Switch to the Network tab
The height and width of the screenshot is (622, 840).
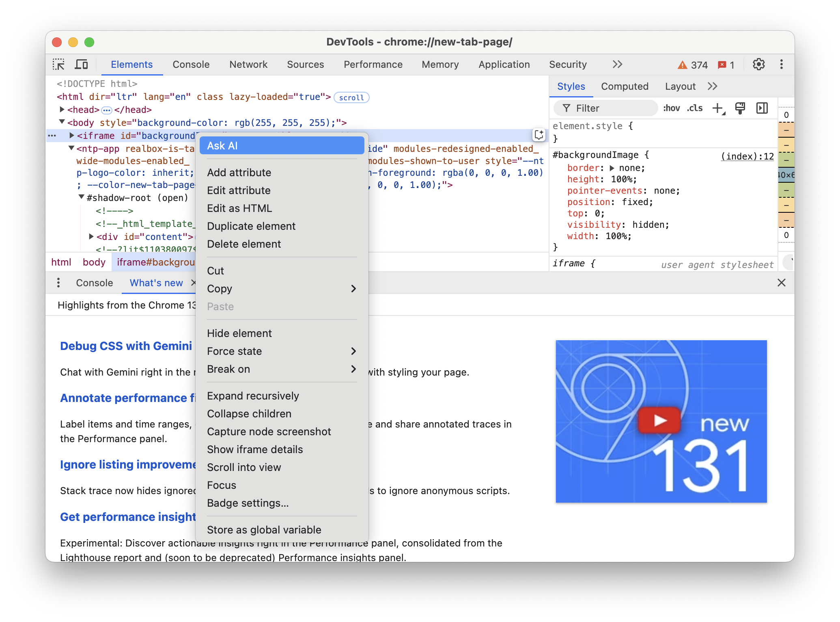pyautogui.click(x=248, y=65)
